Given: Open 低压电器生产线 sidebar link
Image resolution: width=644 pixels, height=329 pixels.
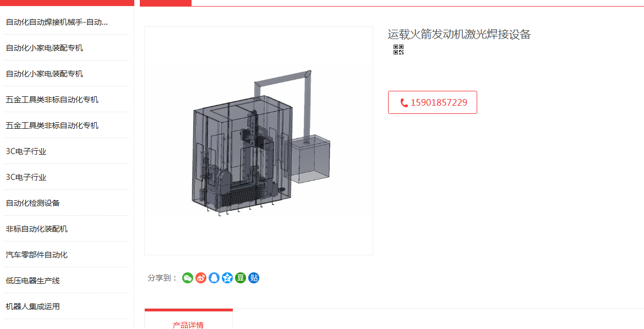Looking at the screenshot, I should coord(33,281).
